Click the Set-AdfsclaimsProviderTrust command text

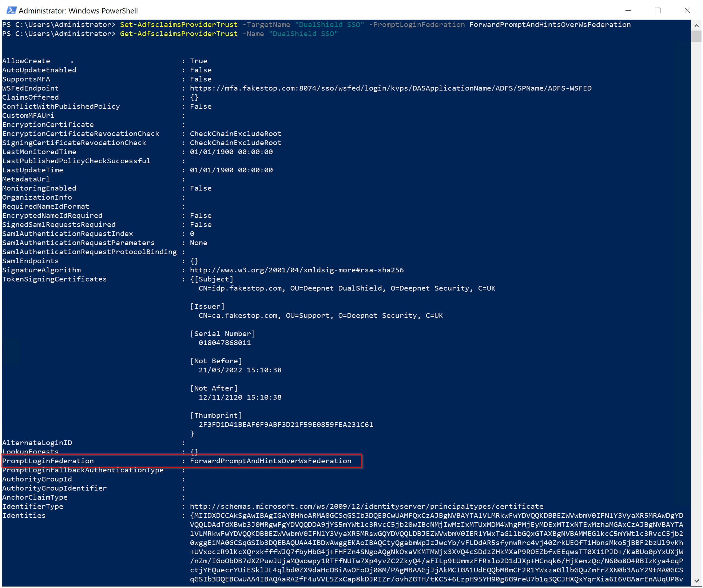[x=179, y=25]
